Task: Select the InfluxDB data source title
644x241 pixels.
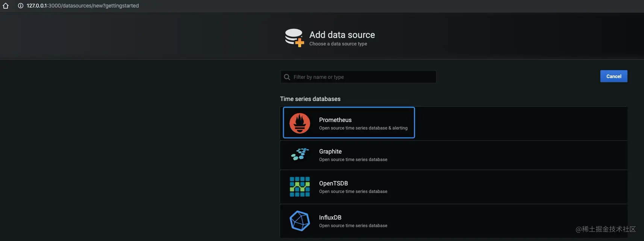Action: click(x=330, y=217)
